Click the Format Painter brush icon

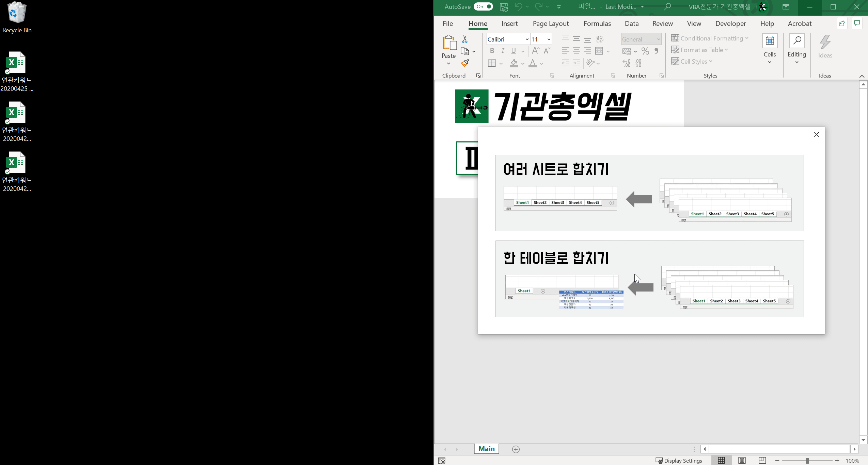[465, 63]
